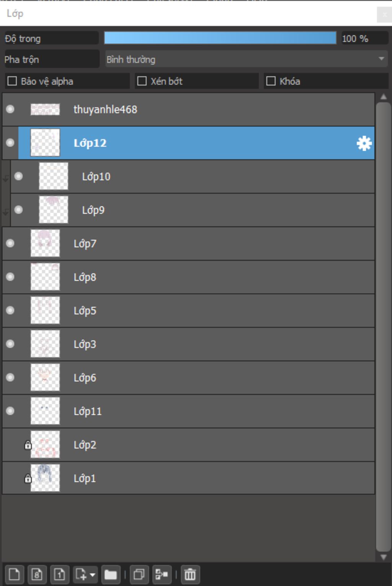
Task: Check the Khóa checkbox
Action: coord(271,81)
